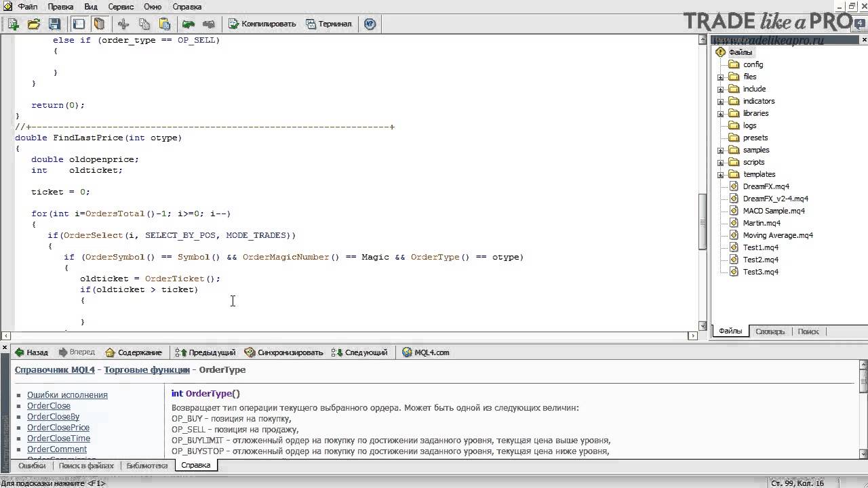Open the Терминал button

tap(329, 24)
